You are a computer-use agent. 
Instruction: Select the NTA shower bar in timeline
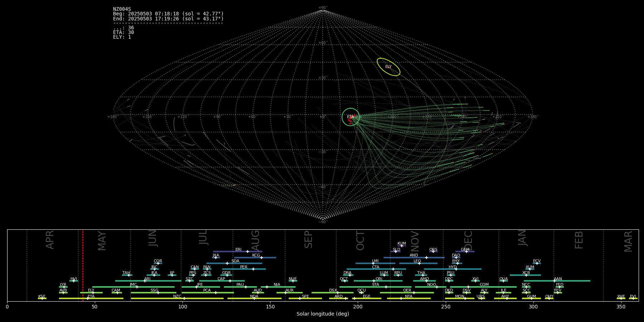coord(409,298)
